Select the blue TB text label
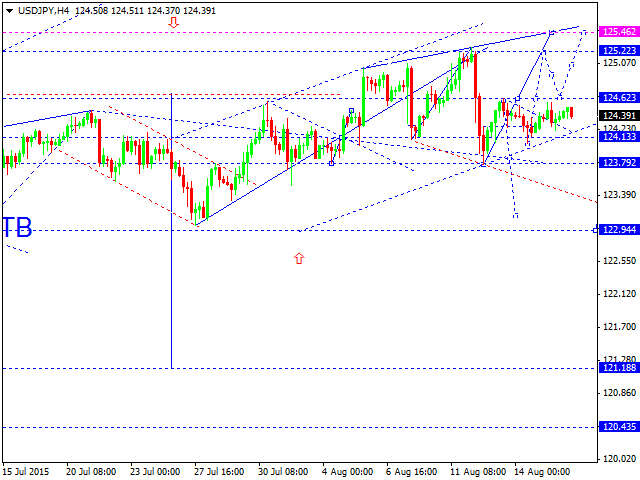Screen dimensions: 640x480 [x=17, y=228]
